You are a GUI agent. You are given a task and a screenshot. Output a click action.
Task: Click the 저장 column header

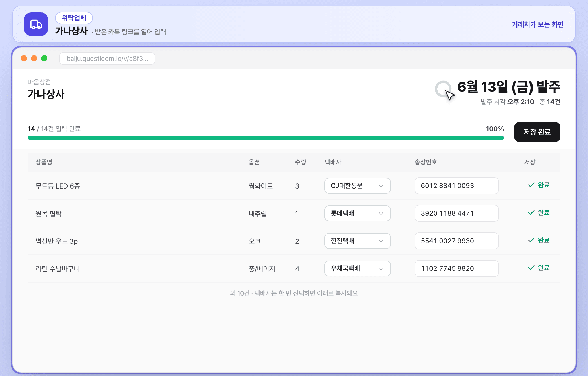[530, 162]
